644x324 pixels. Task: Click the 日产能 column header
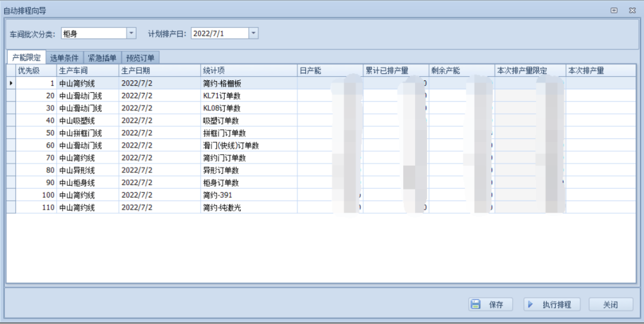330,71
